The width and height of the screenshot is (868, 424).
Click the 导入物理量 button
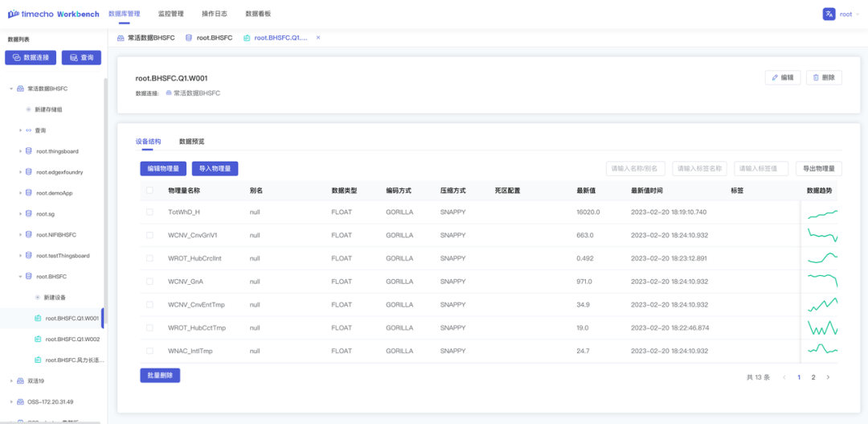215,168
